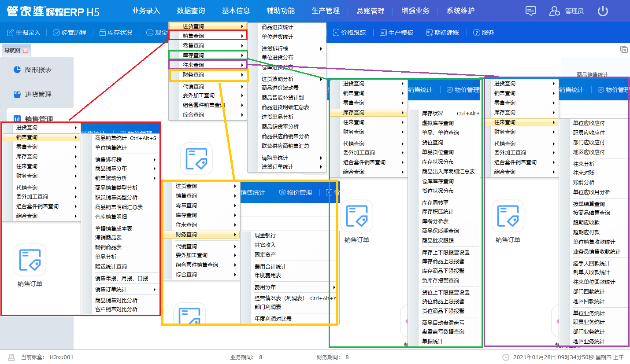This screenshot has width=630, height=364.
Task: Select 进货管理 in the sidebar
Action: coord(33,94)
